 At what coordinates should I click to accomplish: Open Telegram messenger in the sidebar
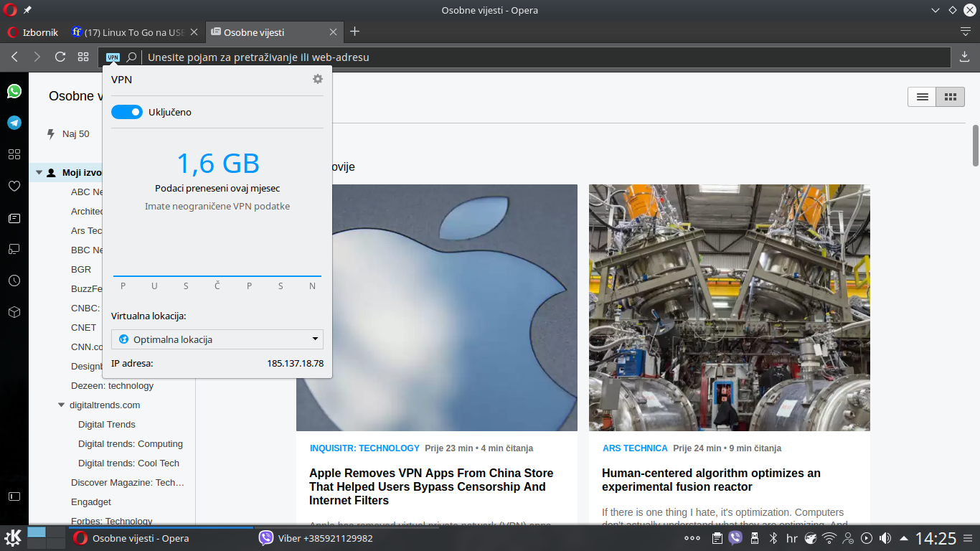(x=14, y=123)
